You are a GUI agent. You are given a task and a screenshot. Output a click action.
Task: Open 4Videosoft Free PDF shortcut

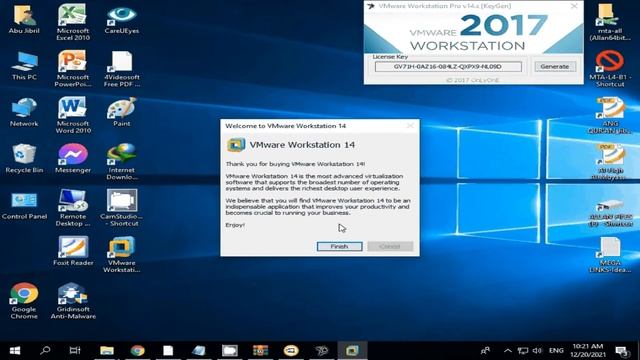122,69
